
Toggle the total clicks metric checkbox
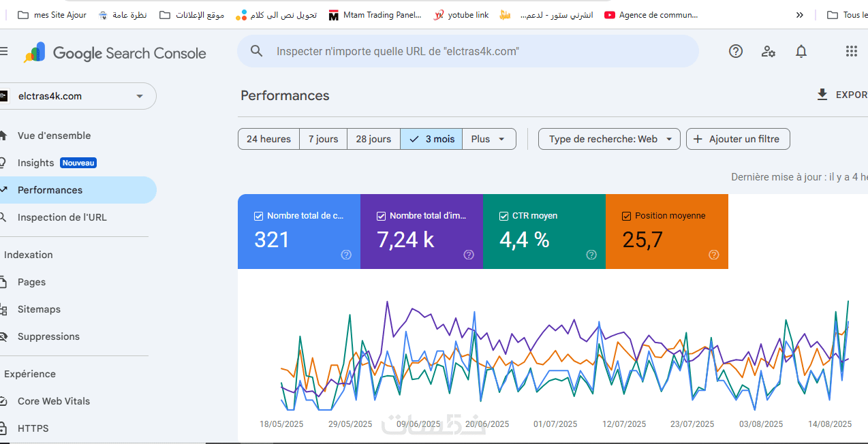258,216
